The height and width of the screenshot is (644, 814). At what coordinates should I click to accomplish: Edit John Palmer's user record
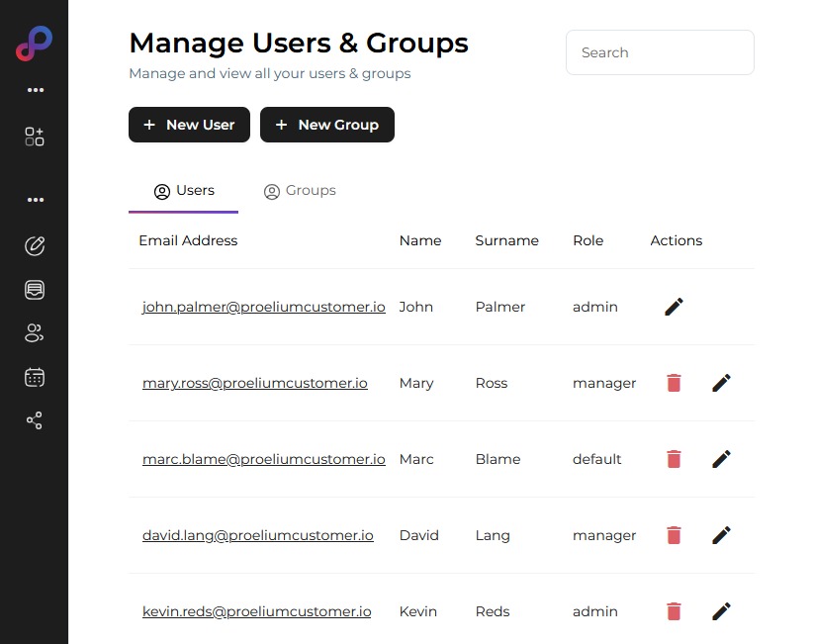(674, 307)
